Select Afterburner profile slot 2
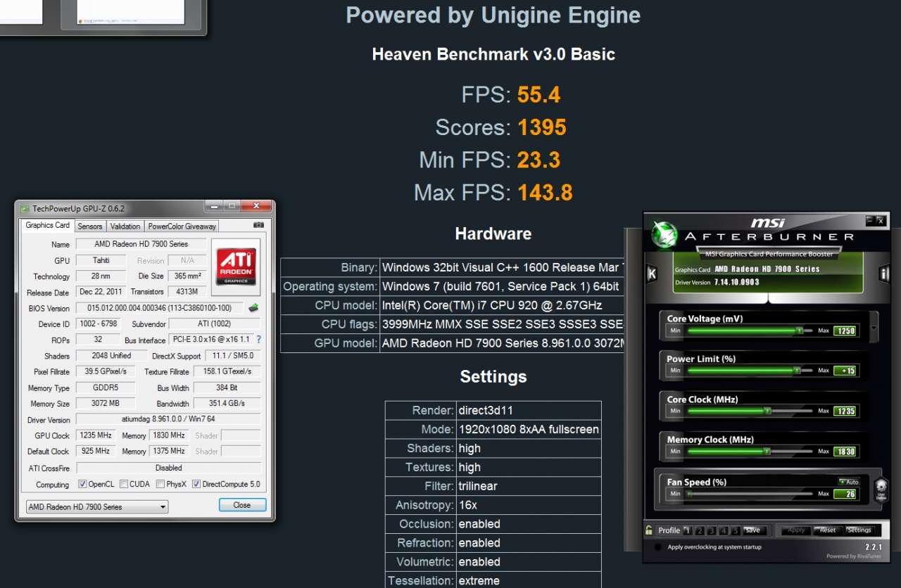Screen dimensions: 901x588 point(700,530)
